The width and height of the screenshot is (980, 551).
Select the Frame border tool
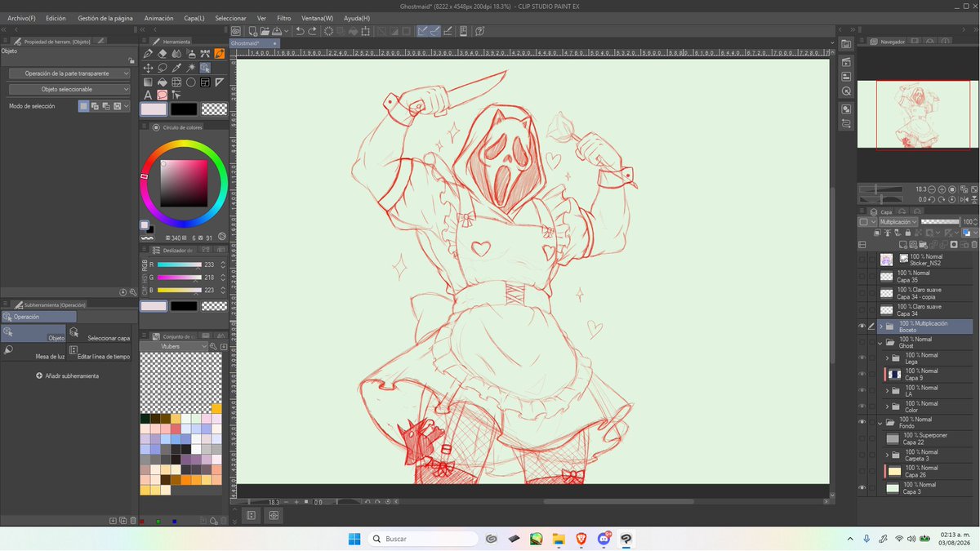(205, 82)
